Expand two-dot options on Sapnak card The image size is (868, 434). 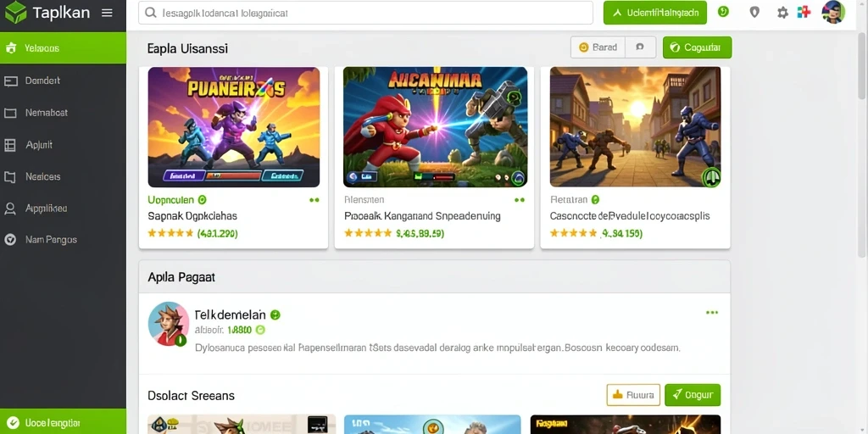[x=314, y=200]
